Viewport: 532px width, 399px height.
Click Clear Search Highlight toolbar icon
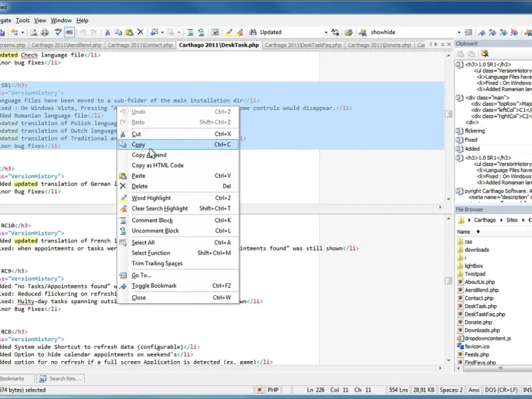(240, 32)
